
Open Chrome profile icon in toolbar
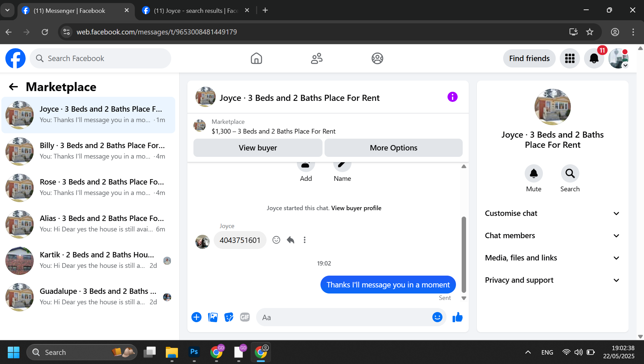[615, 32]
